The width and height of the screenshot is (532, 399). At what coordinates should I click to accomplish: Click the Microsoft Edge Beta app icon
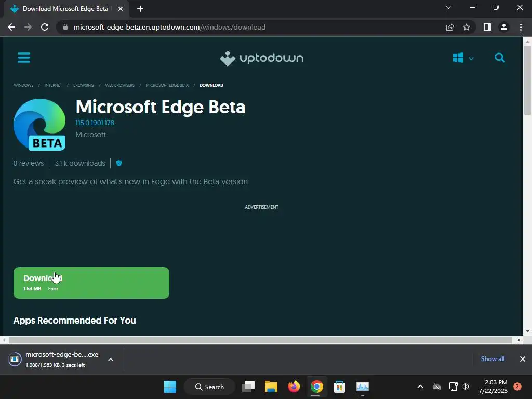pos(39,125)
